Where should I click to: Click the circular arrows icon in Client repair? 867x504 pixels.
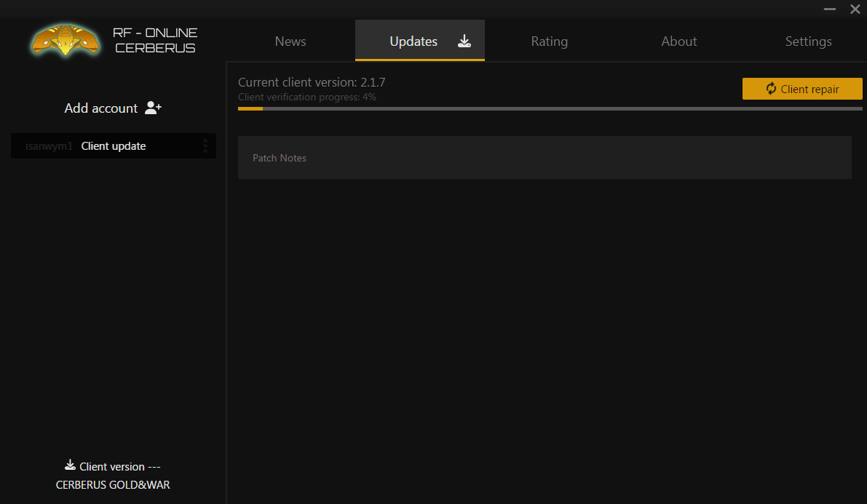pyautogui.click(x=771, y=89)
